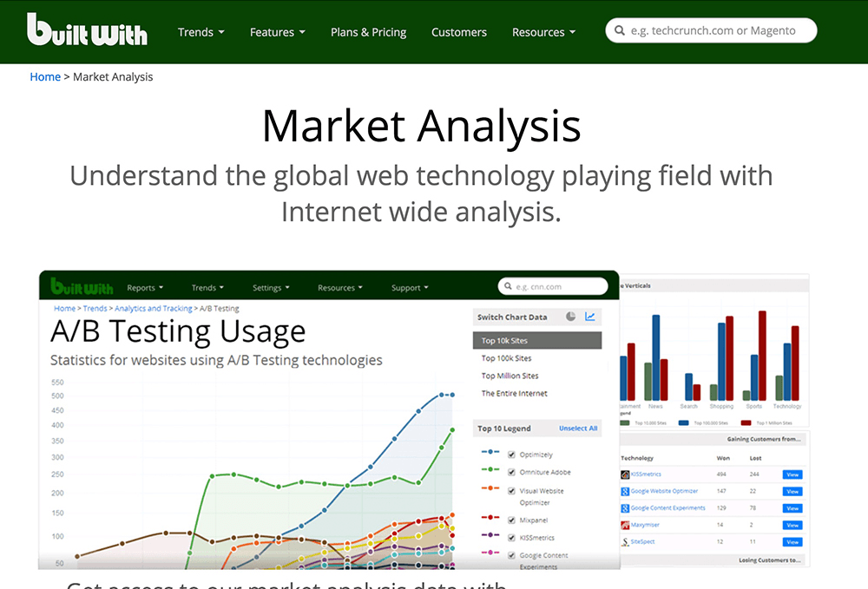Click the Maxymiser row icon
The image size is (868, 589).
(625, 525)
